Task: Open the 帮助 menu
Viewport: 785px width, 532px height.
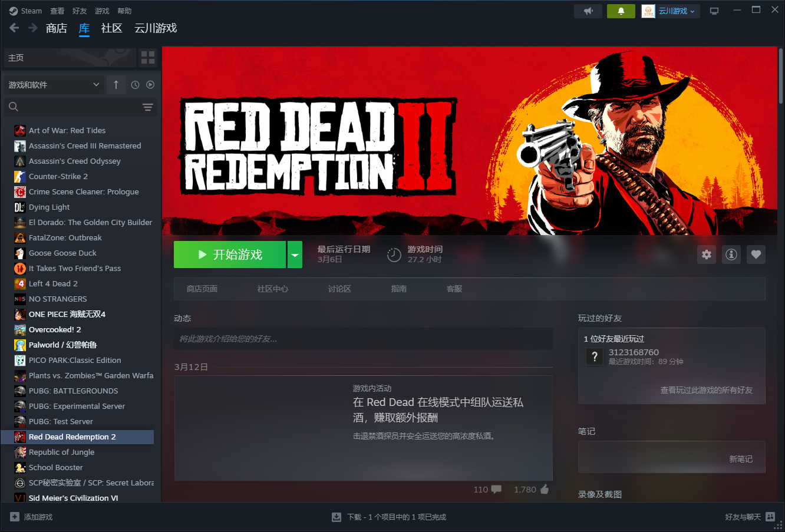Action: click(x=124, y=11)
